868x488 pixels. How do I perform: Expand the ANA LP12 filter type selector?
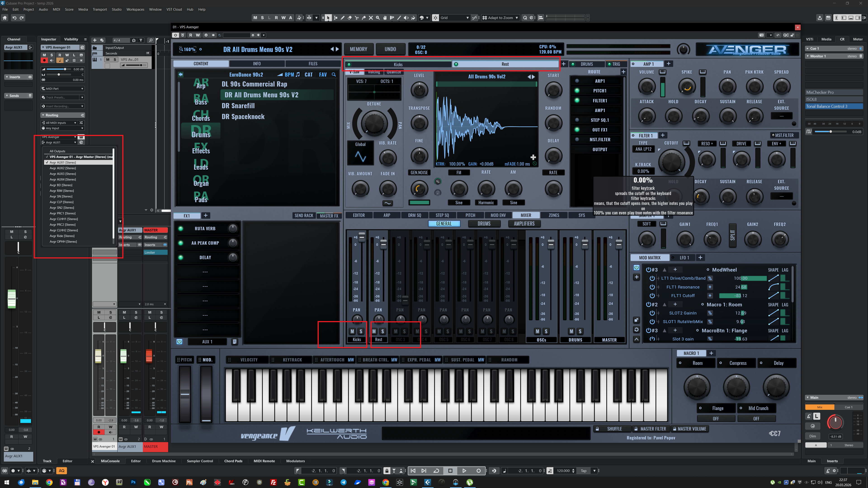tap(643, 149)
